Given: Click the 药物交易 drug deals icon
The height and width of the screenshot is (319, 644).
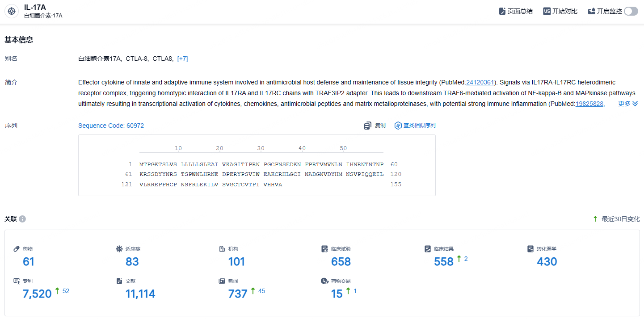Looking at the screenshot, I should pyautogui.click(x=325, y=281).
